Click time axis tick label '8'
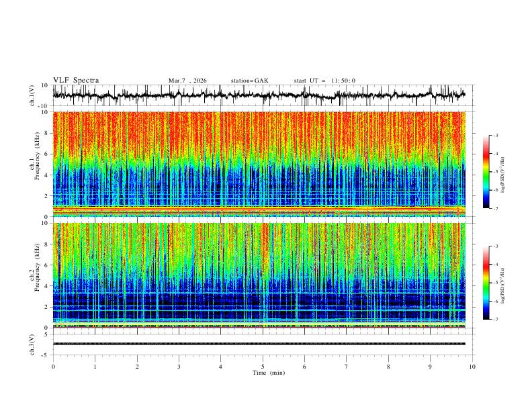532x411 pixels. click(388, 367)
